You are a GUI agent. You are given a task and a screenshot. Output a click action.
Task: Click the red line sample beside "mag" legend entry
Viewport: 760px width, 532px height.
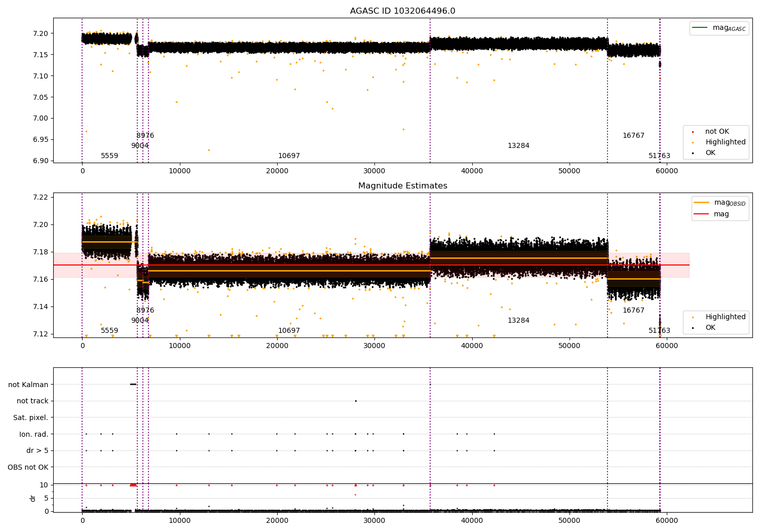pyautogui.click(x=702, y=214)
